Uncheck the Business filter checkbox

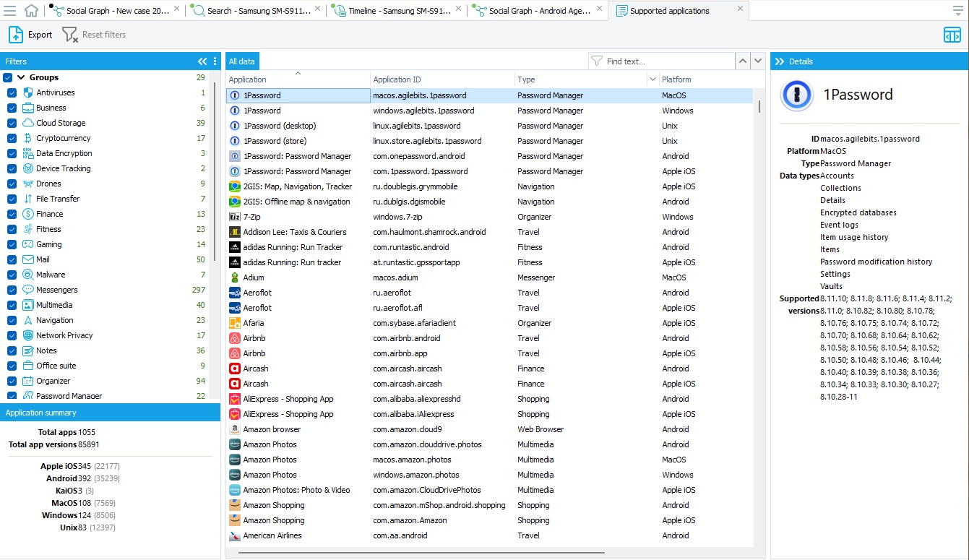pos(12,108)
